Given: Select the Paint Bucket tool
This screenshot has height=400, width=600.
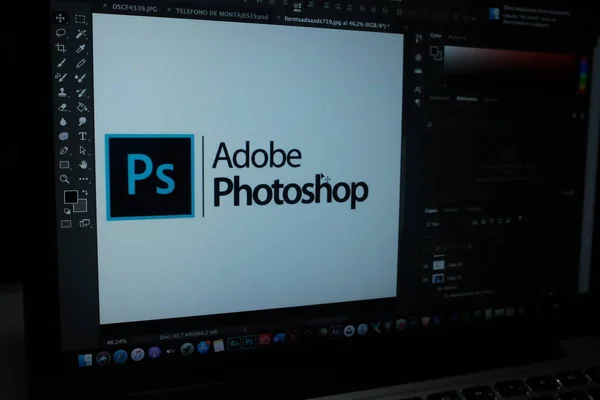Looking at the screenshot, I should pyautogui.click(x=82, y=107).
